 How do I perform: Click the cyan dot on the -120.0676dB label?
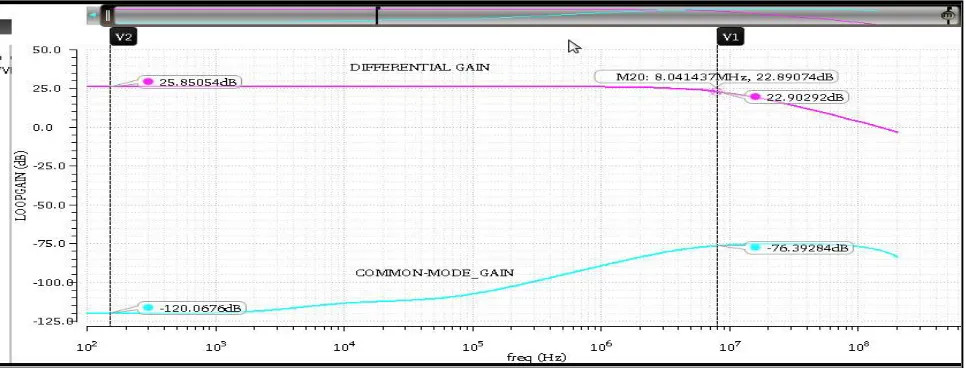tap(148, 308)
